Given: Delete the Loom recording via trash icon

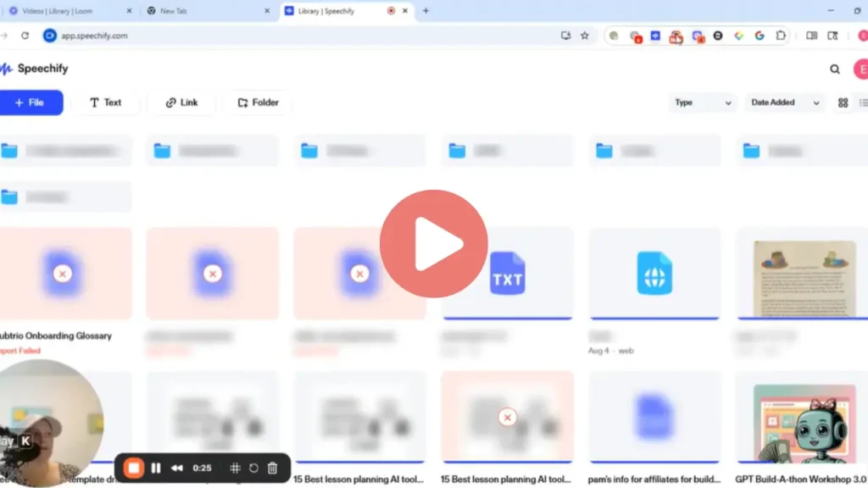Looking at the screenshot, I should (271, 468).
